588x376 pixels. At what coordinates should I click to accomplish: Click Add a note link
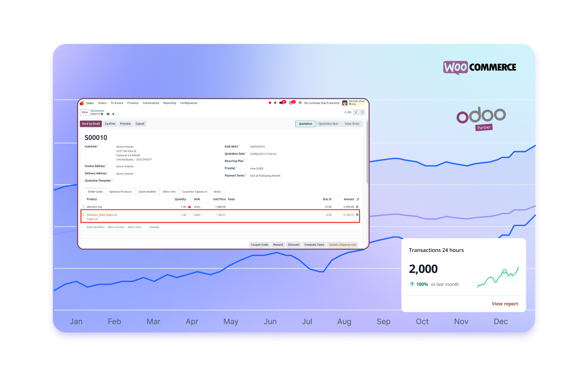134,227
